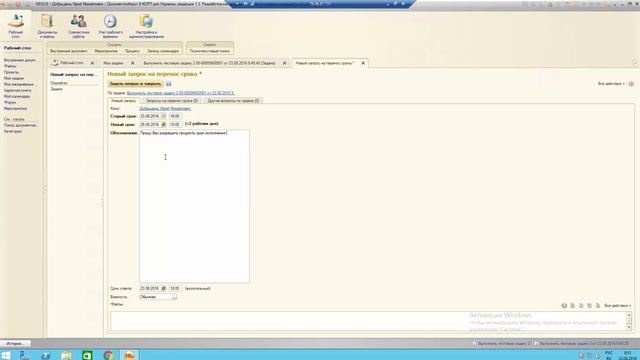
Task: Click the РУС language indicator in tray
Action: click(x=609, y=353)
